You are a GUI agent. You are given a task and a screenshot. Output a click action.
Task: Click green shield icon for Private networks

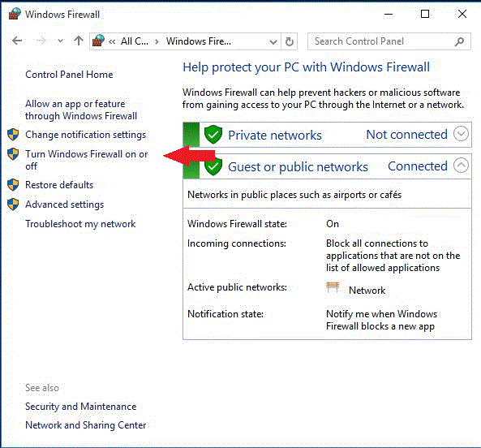click(x=213, y=135)
